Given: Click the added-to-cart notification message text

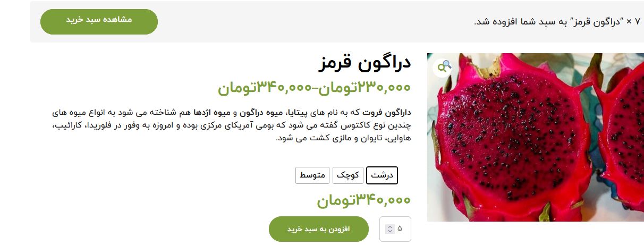Looking at the screenshot, I should (x=557, y=22).
